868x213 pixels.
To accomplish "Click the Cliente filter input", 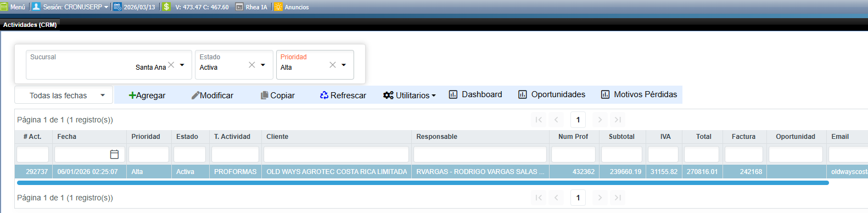I will click(x=337, y=154).
